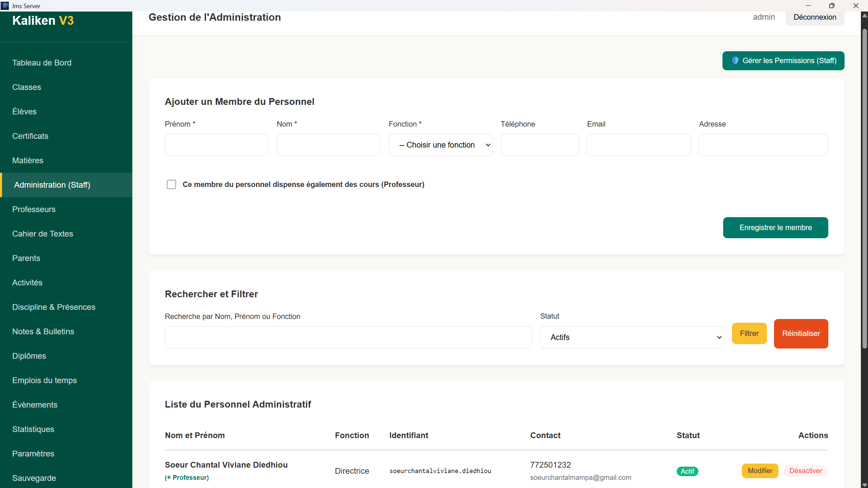Click Modifier for Soeur Chantal Viviane
868x488 pixels.
(760, 471)
